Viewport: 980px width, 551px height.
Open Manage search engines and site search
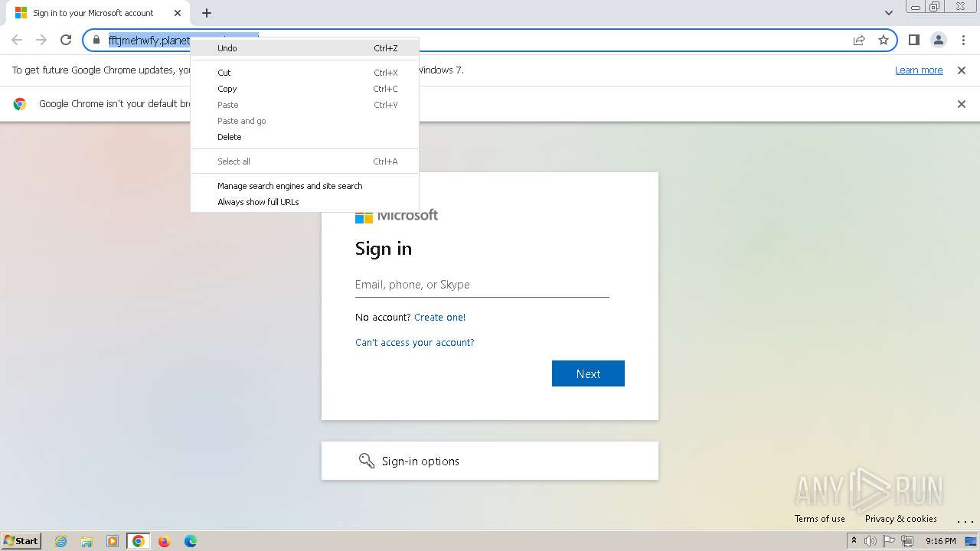pos(305,186)
